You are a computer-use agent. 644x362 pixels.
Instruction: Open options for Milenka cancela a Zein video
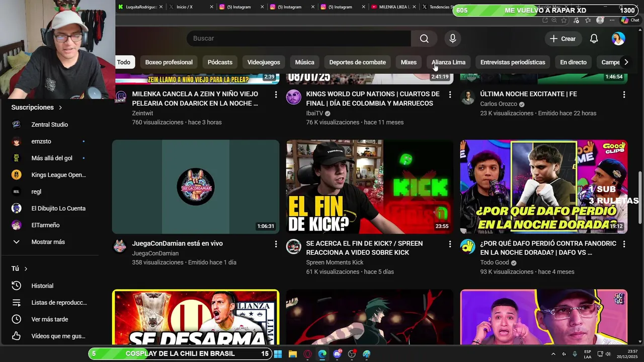coord(276,95)
